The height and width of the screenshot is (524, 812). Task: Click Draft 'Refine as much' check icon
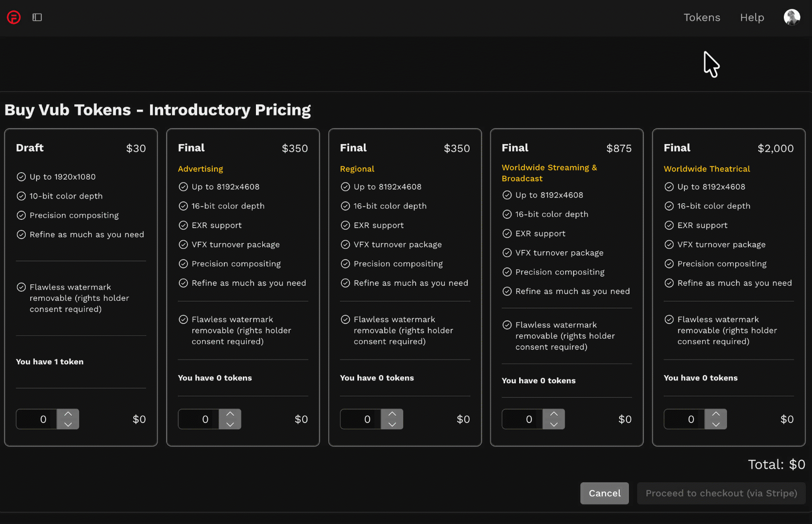[x=21, y=234]
